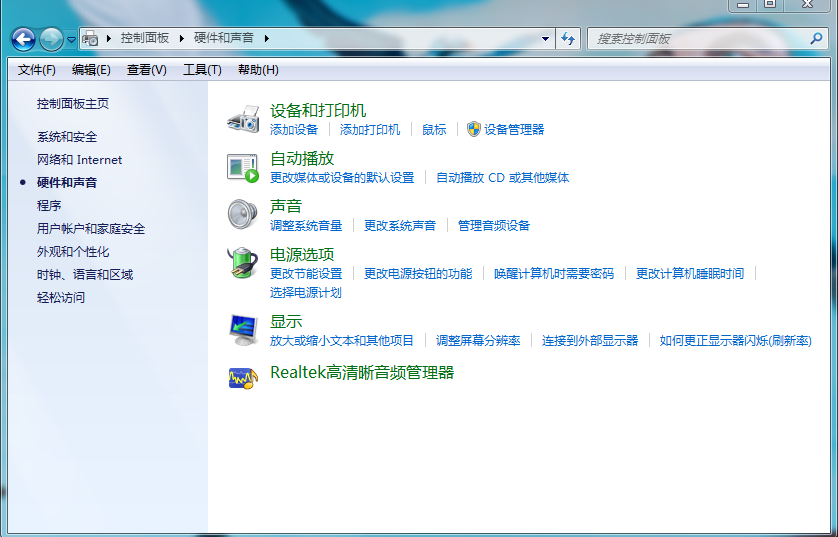838x537 pixels.
Task: Click 如何更正显示器闪烁(刷新率) link
Action: click(735, 340)
